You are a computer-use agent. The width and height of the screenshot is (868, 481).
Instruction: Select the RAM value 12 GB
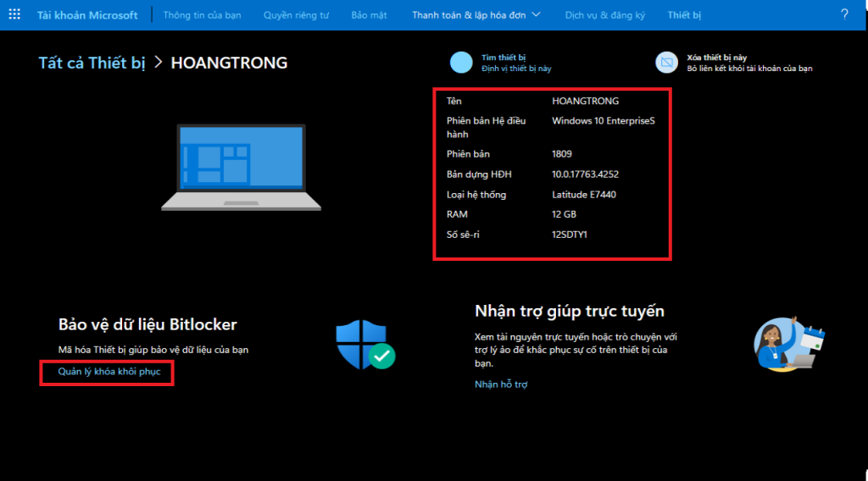click(564, 214)
